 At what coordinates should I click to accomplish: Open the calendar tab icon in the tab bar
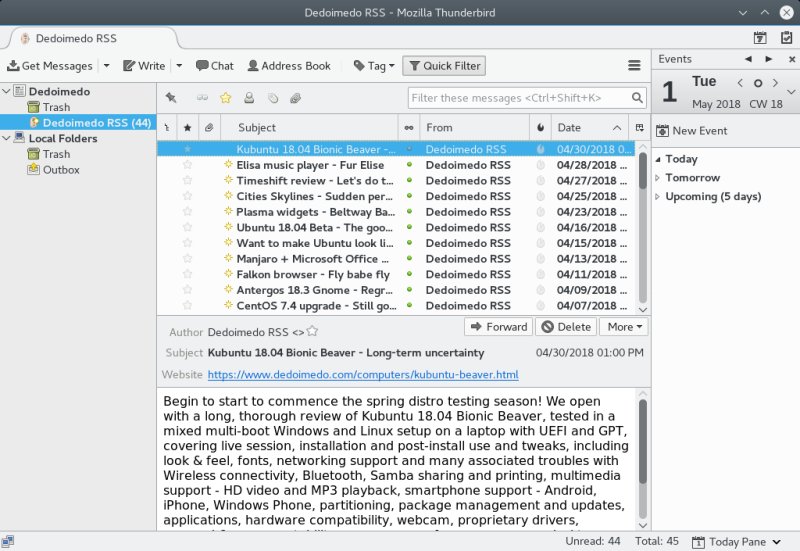(x=760, y=38)
